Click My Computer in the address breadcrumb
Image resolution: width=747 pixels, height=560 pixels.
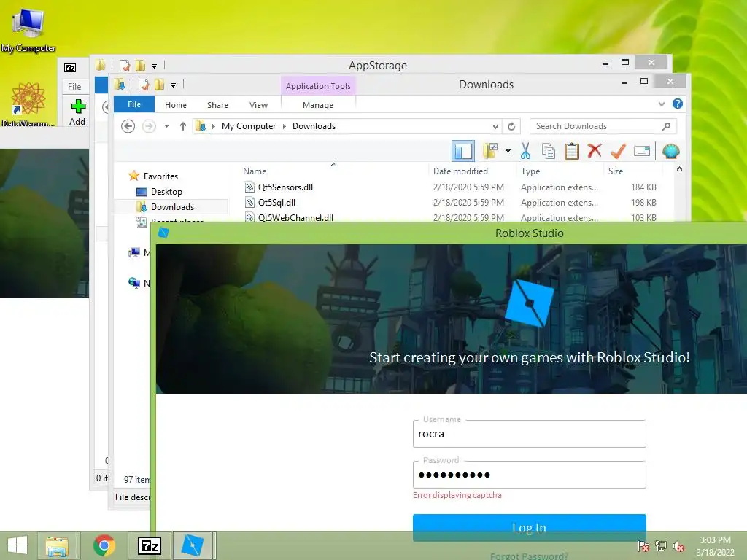249,126
